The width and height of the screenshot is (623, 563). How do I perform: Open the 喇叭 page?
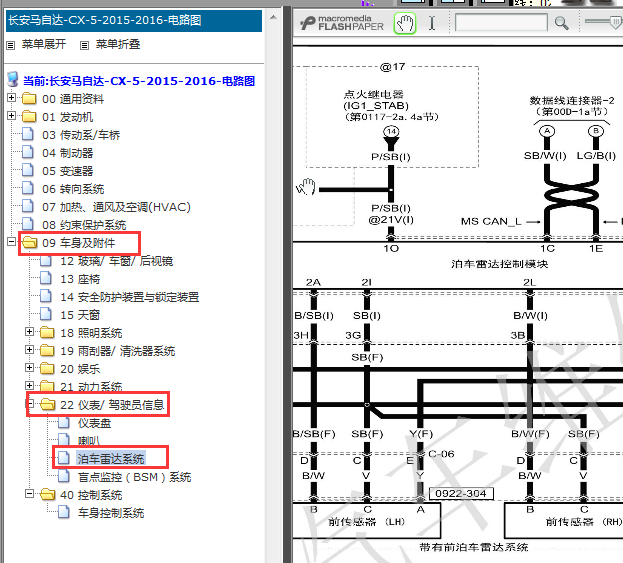coord(89,441)
